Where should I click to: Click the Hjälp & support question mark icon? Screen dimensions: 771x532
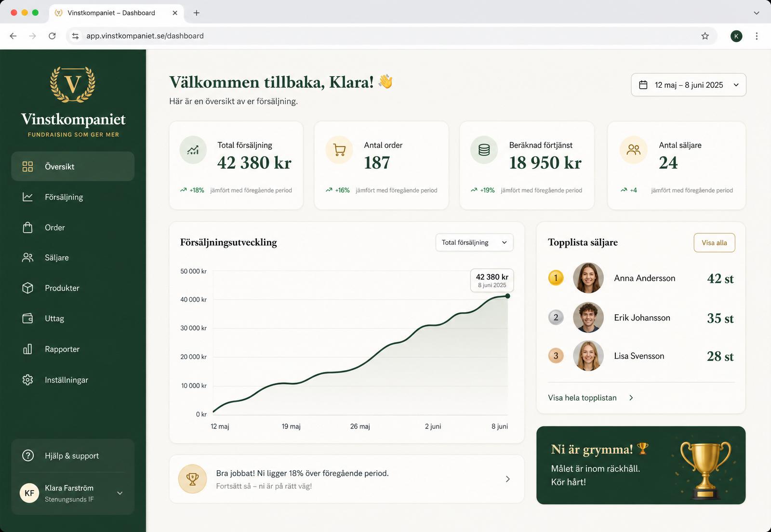point(28,455)
